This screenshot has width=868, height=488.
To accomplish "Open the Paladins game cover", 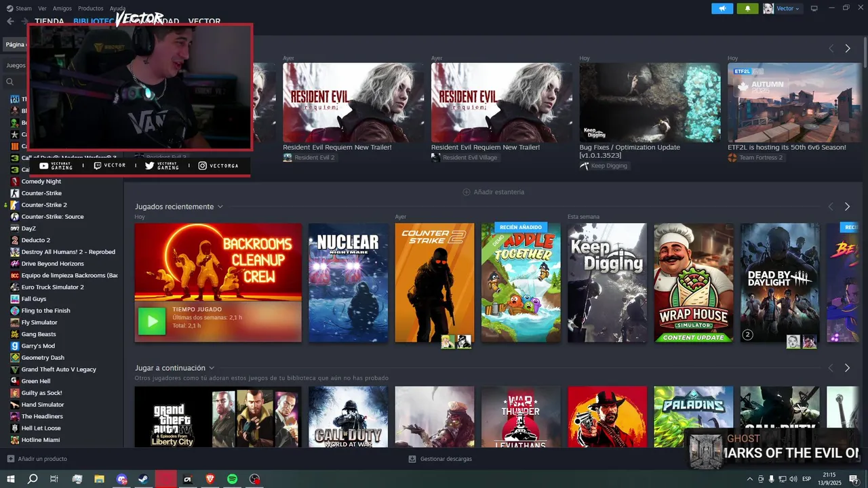I will 694,416.
